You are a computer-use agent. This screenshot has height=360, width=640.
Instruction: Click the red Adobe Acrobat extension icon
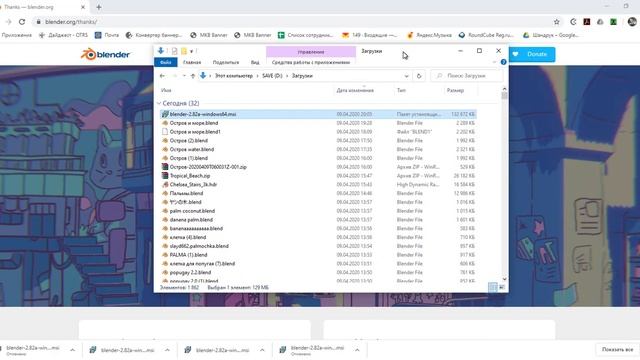587,22
